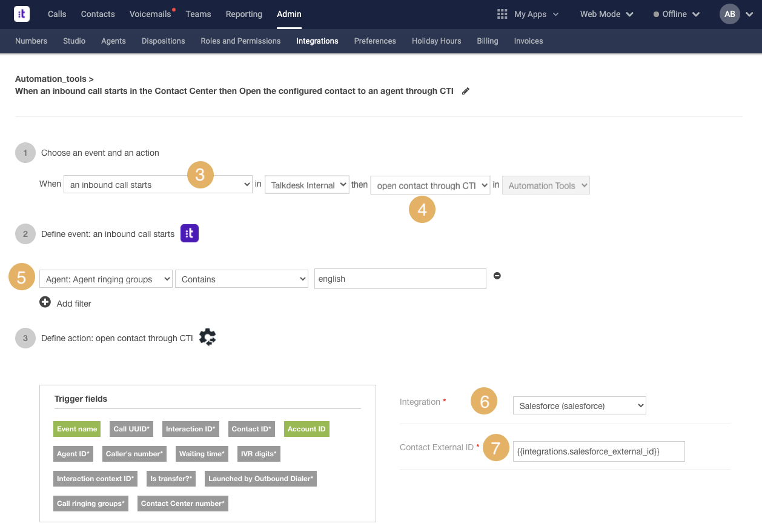Click the Contact ID trigger field

(251, 429)
